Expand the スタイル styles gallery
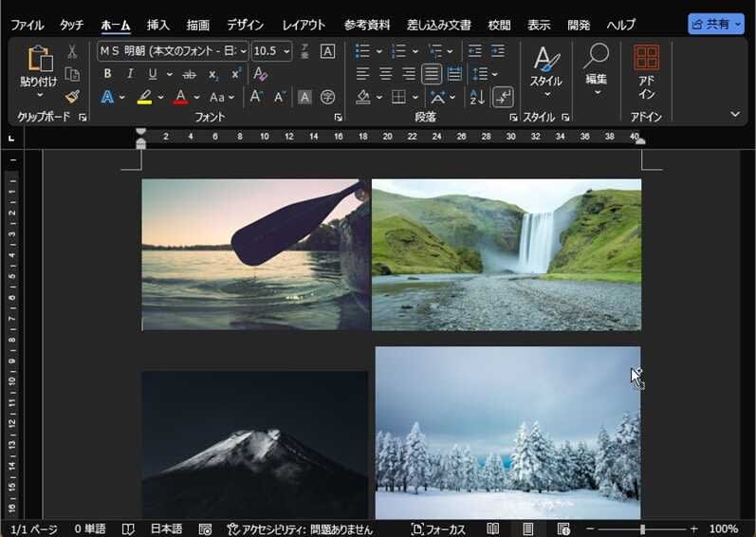The image size is (756, 537). pyautogui.click(x=545, y=70)
